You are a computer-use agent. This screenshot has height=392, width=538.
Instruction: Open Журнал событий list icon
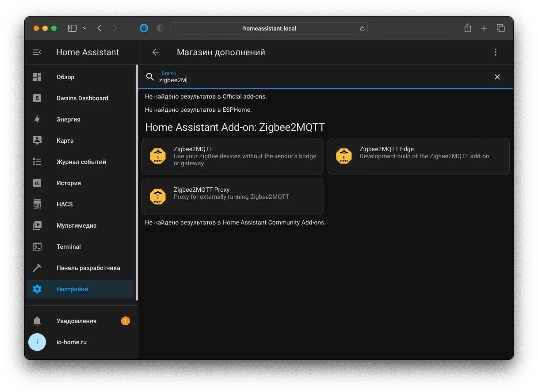point(37,162)
